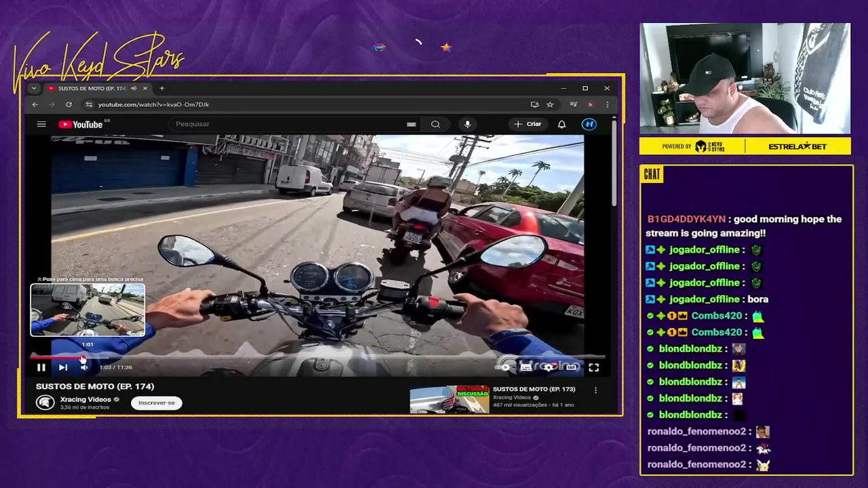Click the youtube.com address bar URL

pos(153,104)
